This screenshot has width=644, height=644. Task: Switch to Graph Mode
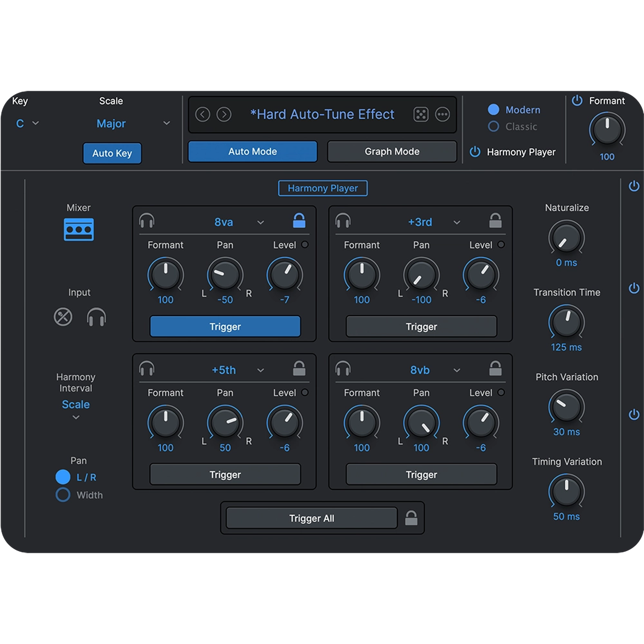(x=392, y=151)
